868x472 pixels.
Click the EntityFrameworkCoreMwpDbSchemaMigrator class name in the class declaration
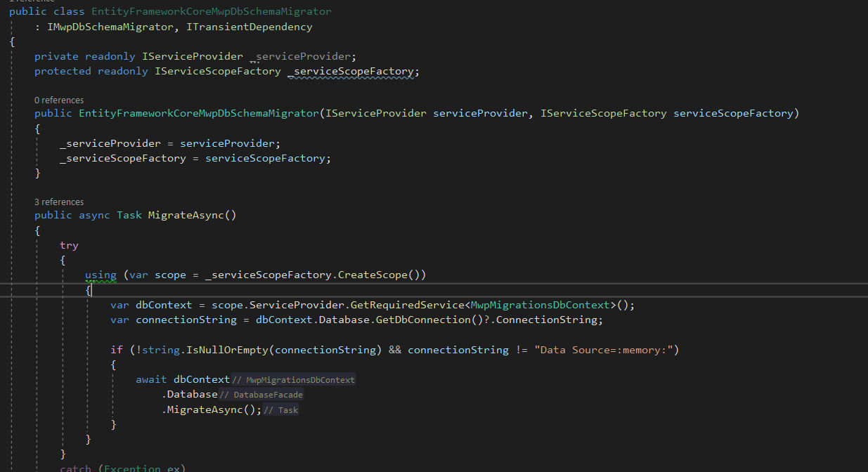coord(212,12)
